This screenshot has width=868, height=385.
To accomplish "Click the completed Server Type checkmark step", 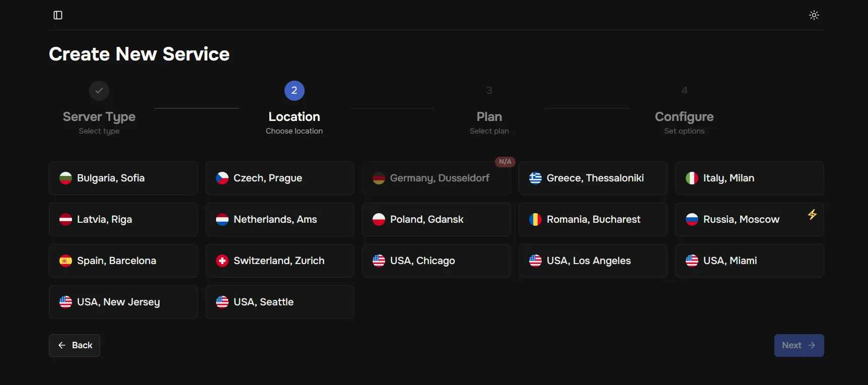I will pos(99,91).
